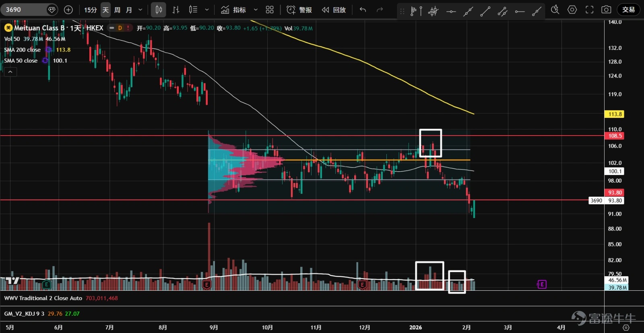644x333 pixels.
Task: Select the parallel channel drawing tool
Action: pos(502,11)
